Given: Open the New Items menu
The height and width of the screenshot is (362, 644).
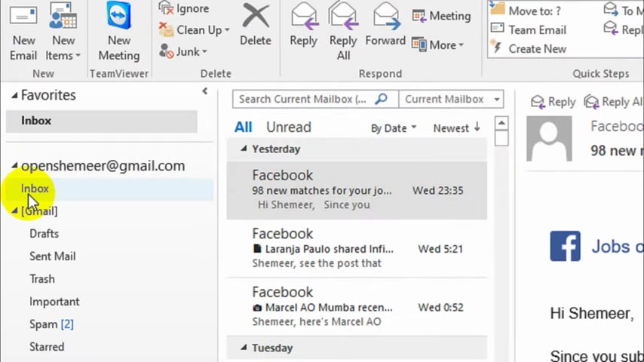Looking at the screenshot, I should click(63, 31).
